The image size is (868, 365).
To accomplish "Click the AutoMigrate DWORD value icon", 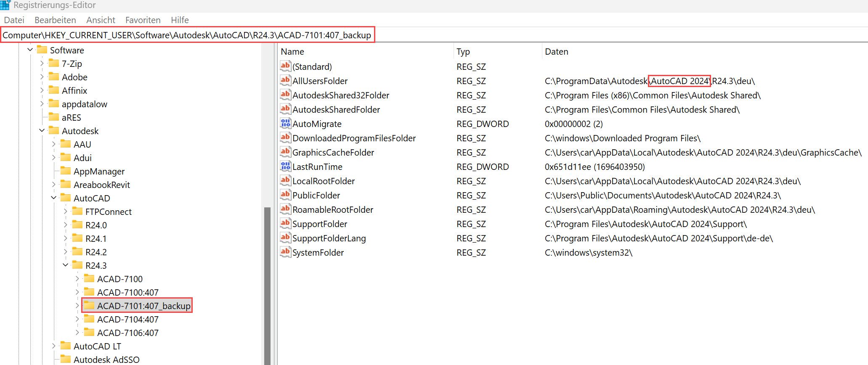I will tap(285, 123).
